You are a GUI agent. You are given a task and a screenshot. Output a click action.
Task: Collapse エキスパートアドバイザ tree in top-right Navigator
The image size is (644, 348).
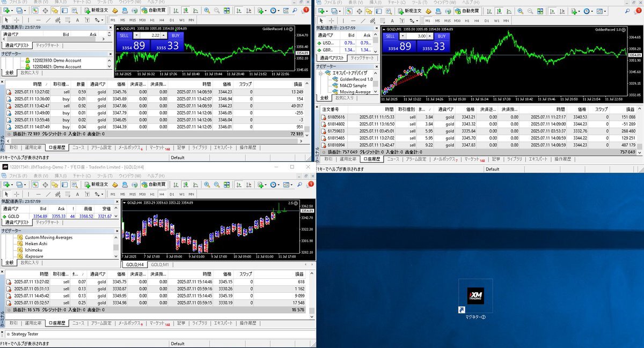(x=321, y=72)
